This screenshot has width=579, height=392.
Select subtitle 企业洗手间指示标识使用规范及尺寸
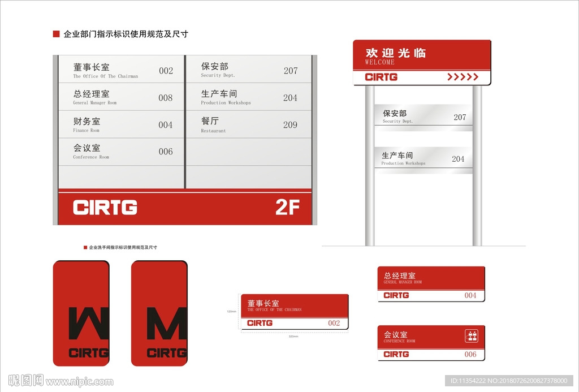123,247
